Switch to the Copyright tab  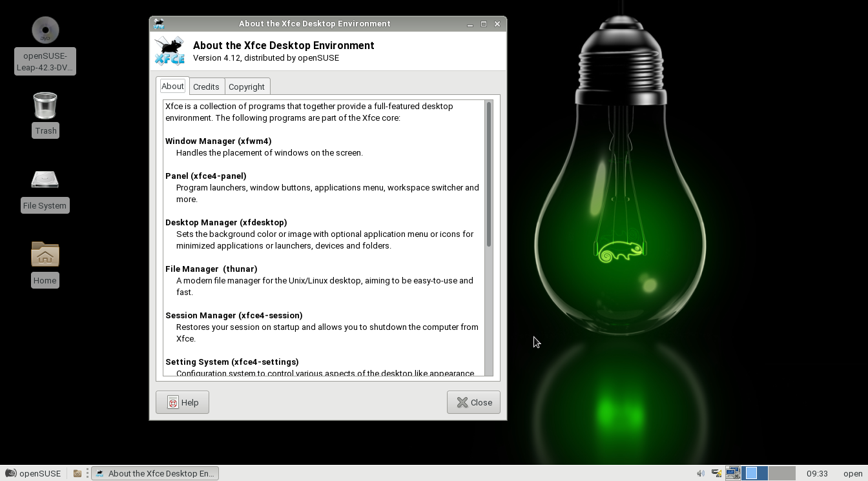[246, 87]
